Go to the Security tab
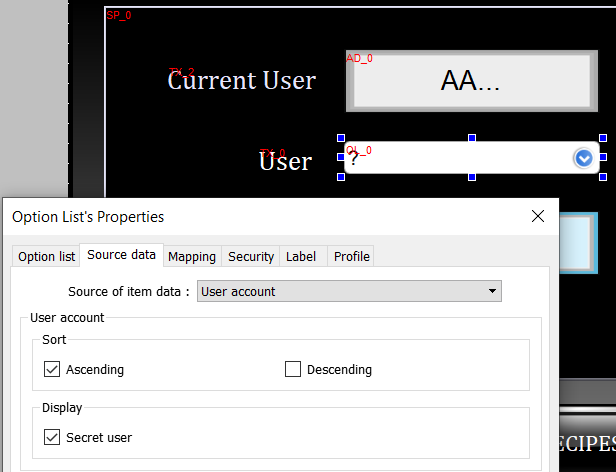This screenshot has height=472, width=616. [250, 256]
